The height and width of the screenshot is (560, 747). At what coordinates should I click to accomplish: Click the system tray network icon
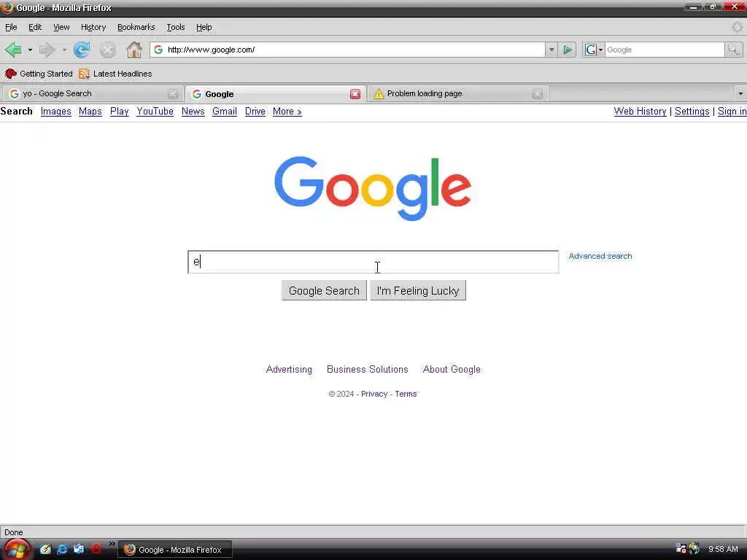[x=681, y=549]
